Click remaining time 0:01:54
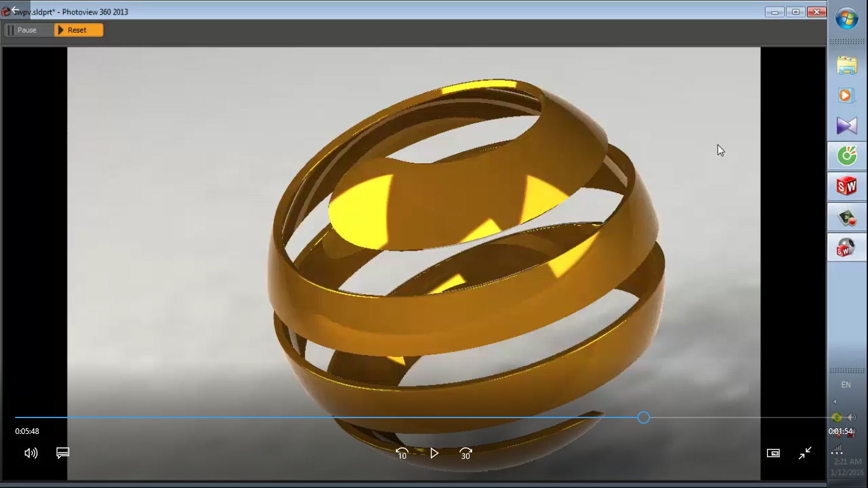The image size is (868, 488). 840,431
